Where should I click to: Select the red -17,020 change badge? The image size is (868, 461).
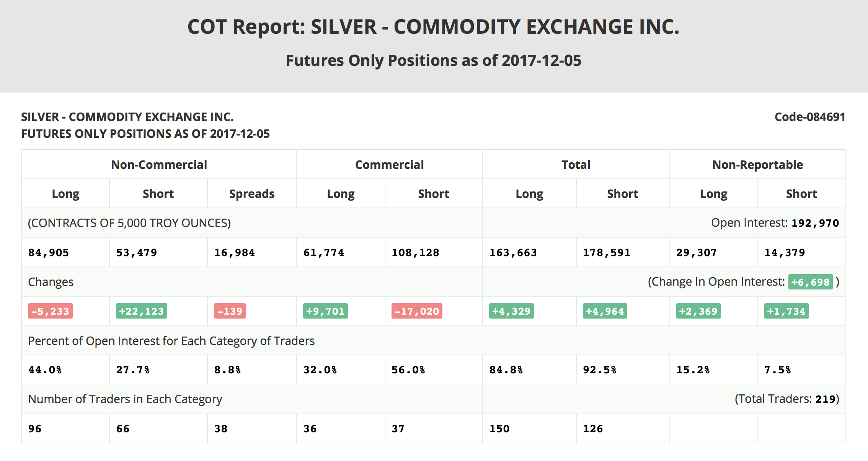tap(417, 311)
